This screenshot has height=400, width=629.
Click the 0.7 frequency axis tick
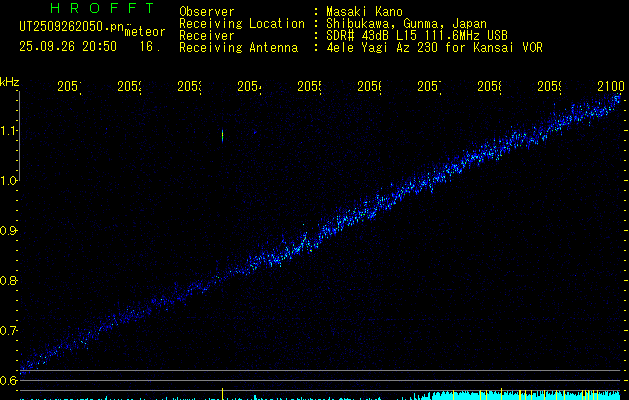[9, 330]
